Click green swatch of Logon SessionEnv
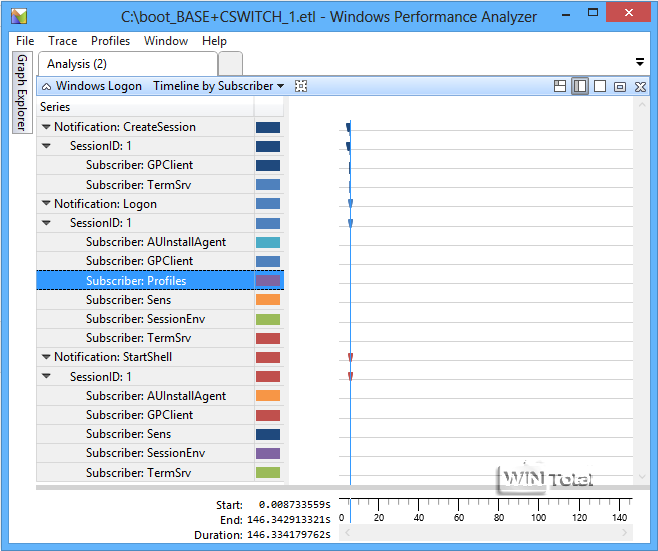The image size is (658, 551). tap(268, 319)
